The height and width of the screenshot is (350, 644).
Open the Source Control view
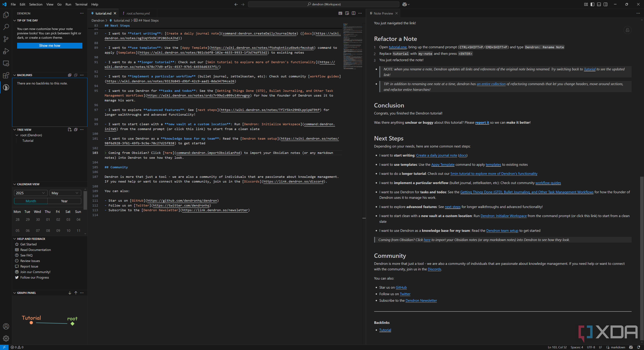pyautogui.click(x=6, y=39)
